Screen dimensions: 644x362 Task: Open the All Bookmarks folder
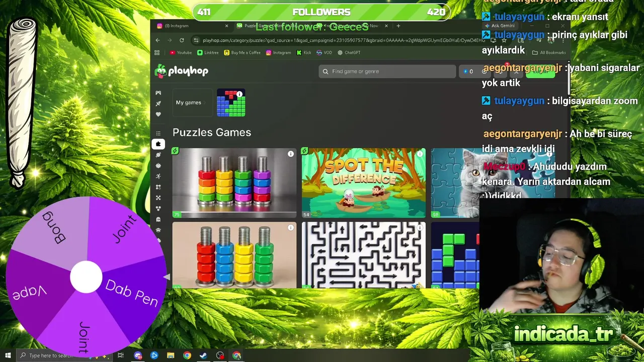pos(549,52)
